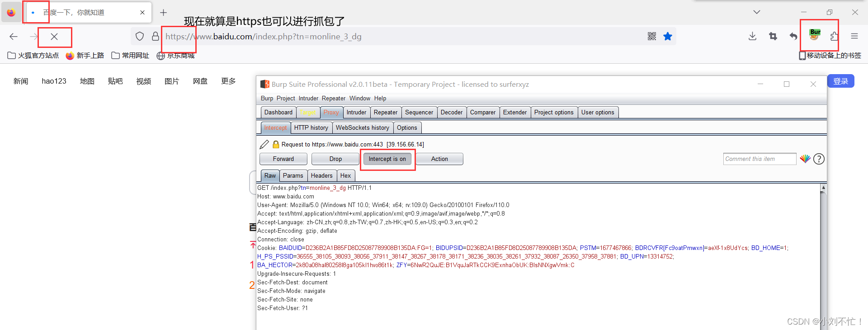Open the Repeater menu in menu bar
Image resolution: width=868 pixels, height=330 pixels.
point(334,98)
